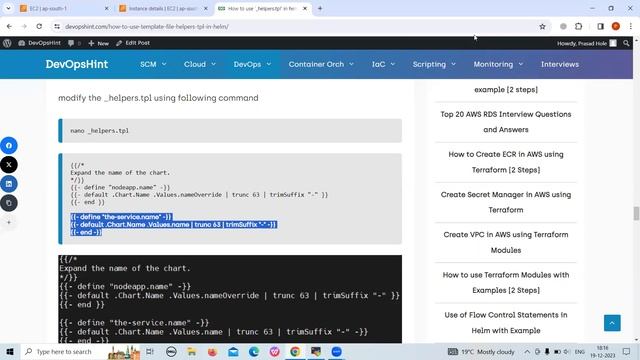This screenshot has height=360, width=640.
Task: Open the browser tab search dropdown
Action: point(8,8)
